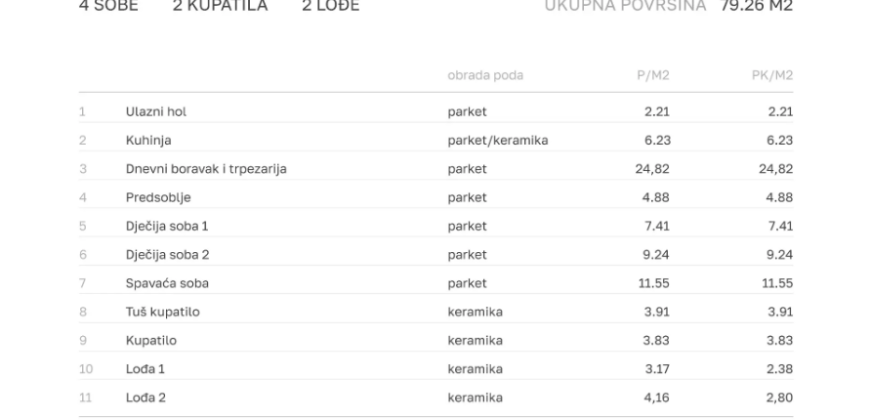
Task: Click the 4 SOBE heading text
Action: 109,6
